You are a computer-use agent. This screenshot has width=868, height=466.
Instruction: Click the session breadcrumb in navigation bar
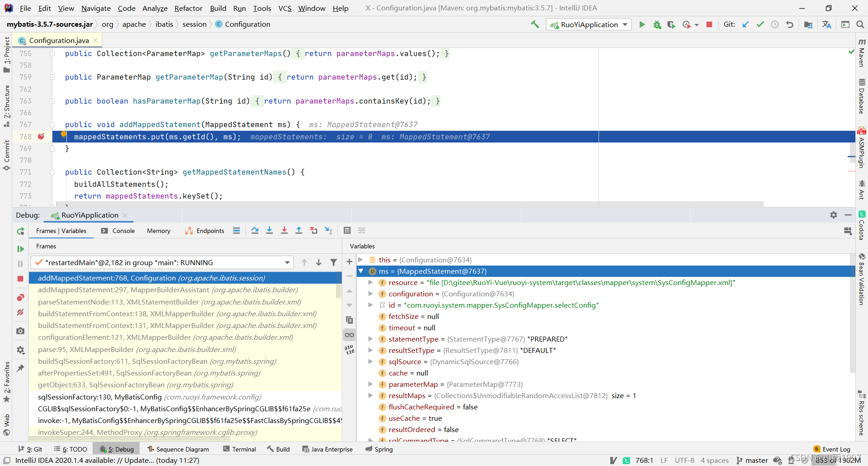pos(194,24)
